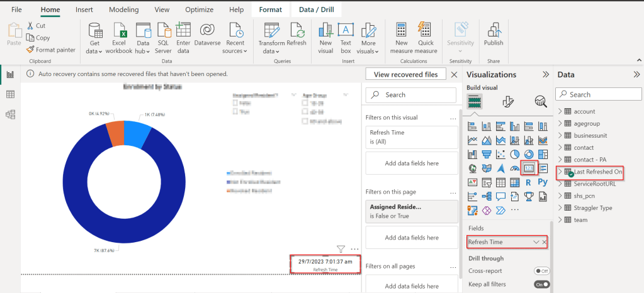The height and width of the screenshot is (293, 644).
Task: Click the View recovered files button
Action: tap(405, 74)
